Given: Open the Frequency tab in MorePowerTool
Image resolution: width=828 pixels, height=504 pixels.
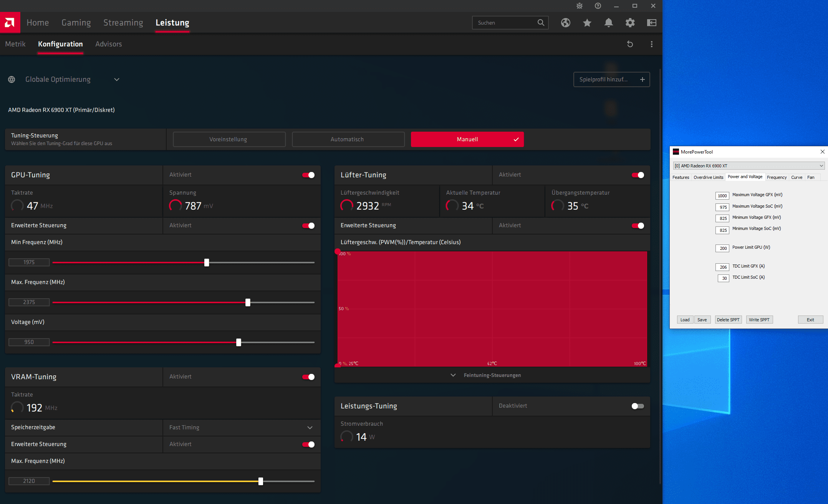Looking at the screenshot, I should pos(777,177).
